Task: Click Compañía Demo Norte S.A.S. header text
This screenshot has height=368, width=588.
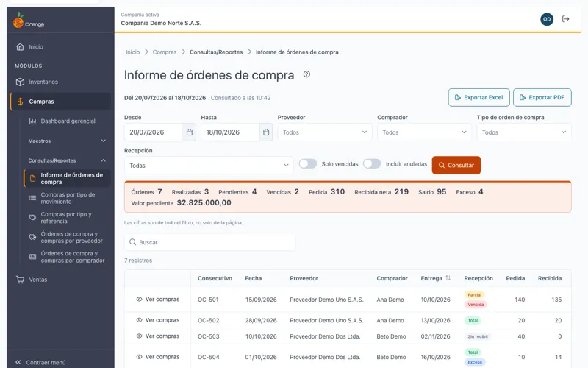Action: [x=161, y=23]
